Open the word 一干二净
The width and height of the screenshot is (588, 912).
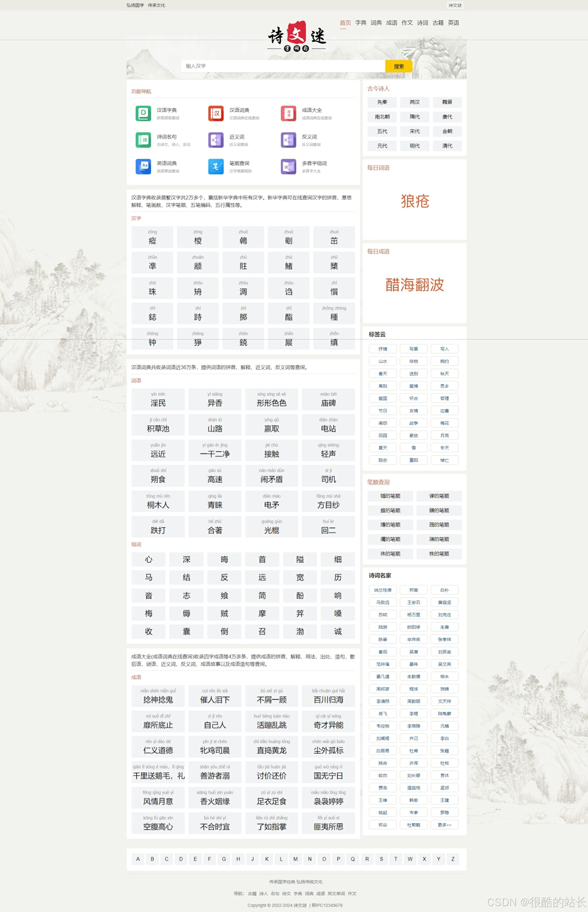215,450
